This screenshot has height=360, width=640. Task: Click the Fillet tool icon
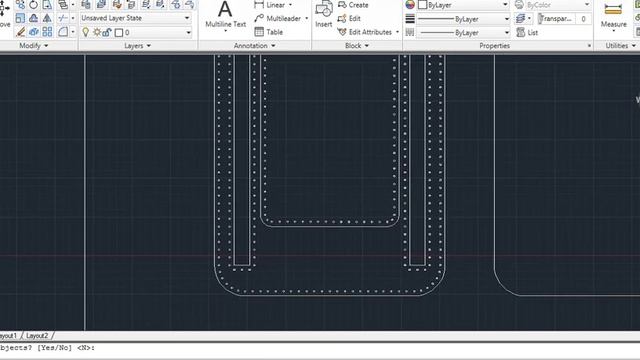pyautogui.click(x=62, y=32)
